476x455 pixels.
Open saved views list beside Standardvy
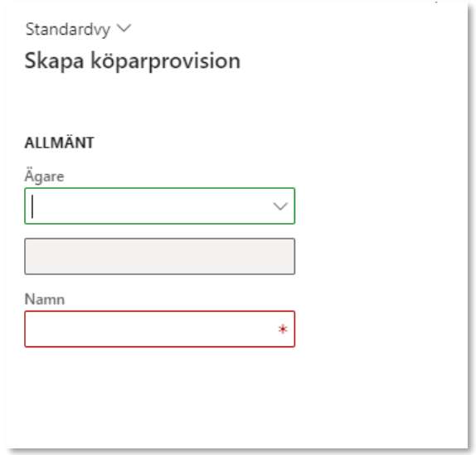(124, 28)
